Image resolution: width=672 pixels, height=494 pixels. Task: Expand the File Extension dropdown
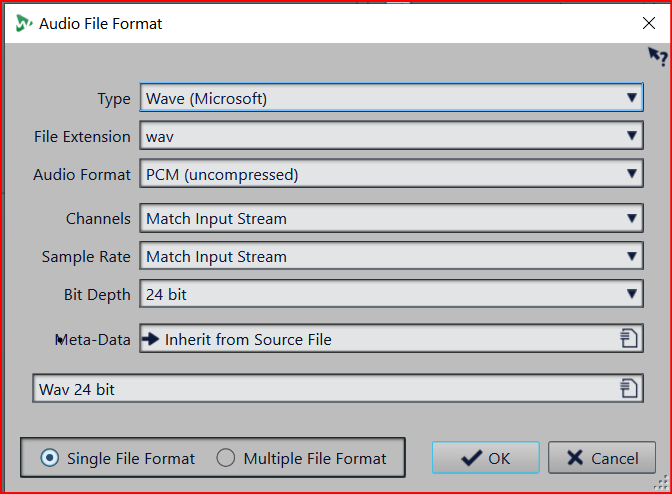tap(390, 136)
